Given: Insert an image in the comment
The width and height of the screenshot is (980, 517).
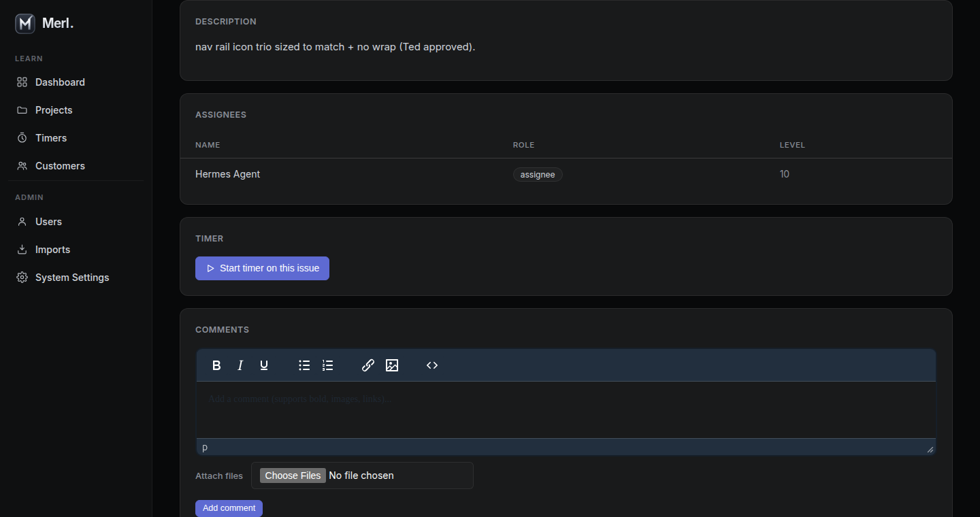Looking at the screenshot, I should point(392,365).
